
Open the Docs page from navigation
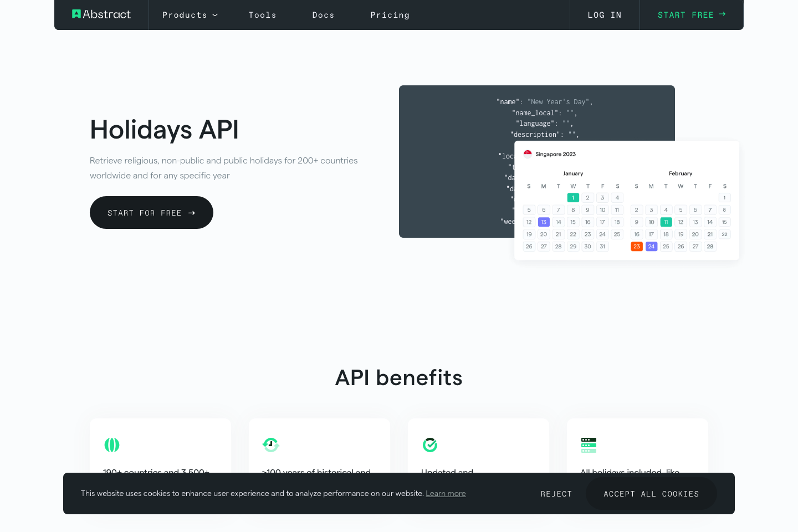click(x=323, y=15)
